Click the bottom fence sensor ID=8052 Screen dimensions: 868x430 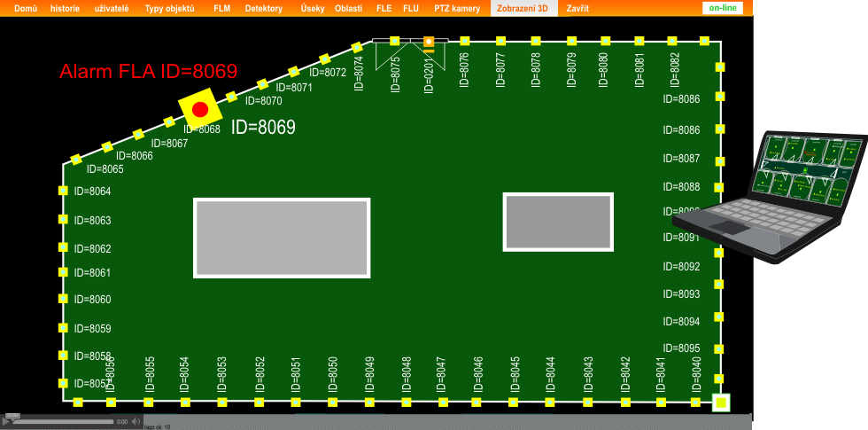point(259,403)
